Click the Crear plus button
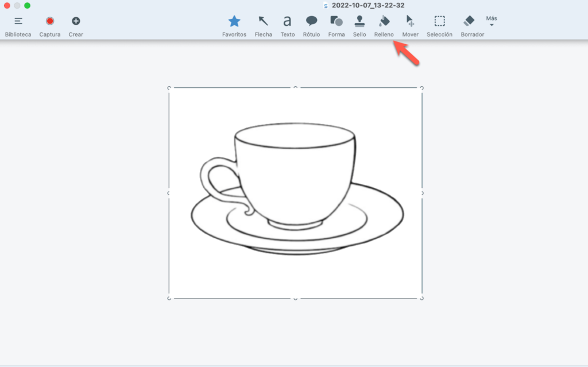588x367 pixels. coord(76,21)
